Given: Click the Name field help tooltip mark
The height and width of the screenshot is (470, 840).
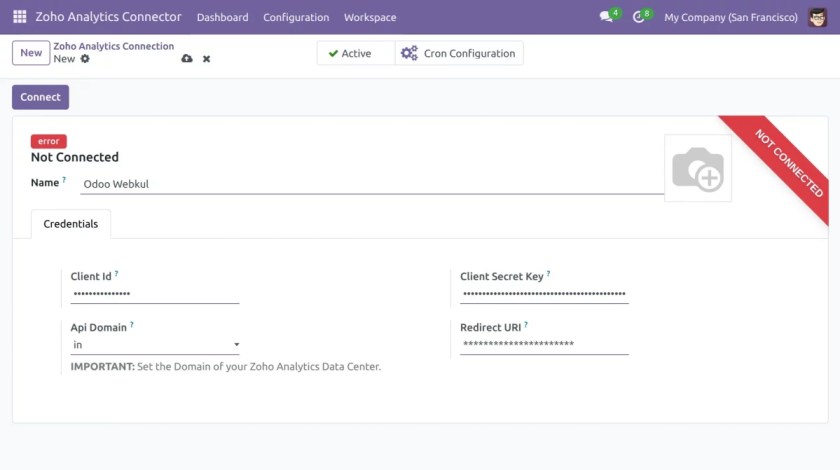Looking at the screenshot, I should click(x=64, y=180).
